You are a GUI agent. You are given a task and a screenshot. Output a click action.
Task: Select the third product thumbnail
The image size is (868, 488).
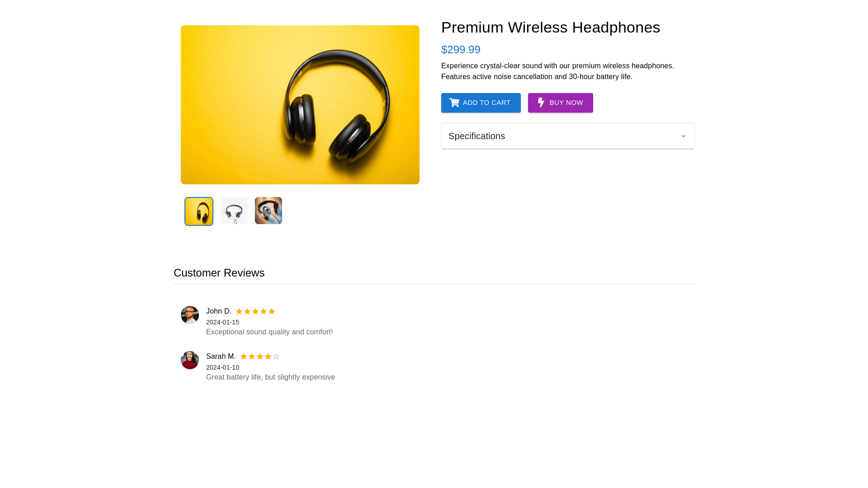tap(269, 211)
